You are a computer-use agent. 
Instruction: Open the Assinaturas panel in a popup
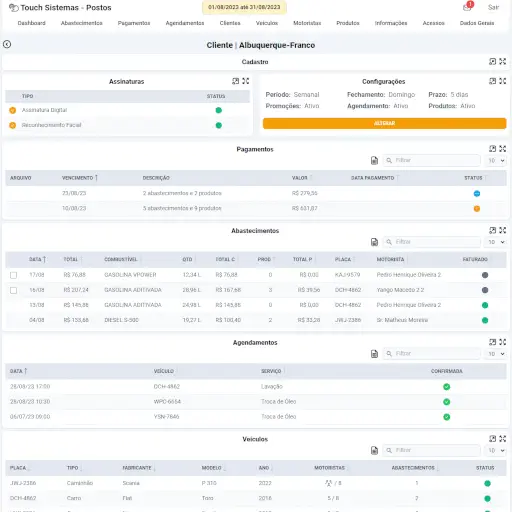(236, 81)
